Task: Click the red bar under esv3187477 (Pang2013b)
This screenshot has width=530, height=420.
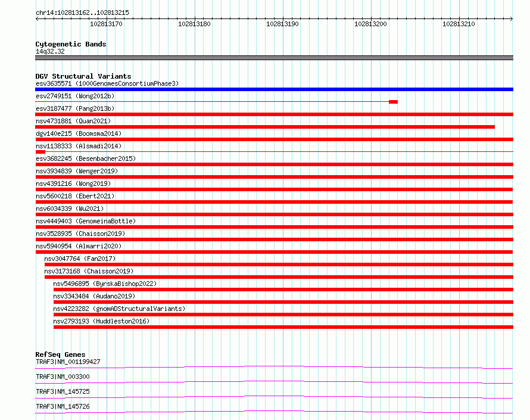Action: (x=274, y=114)
